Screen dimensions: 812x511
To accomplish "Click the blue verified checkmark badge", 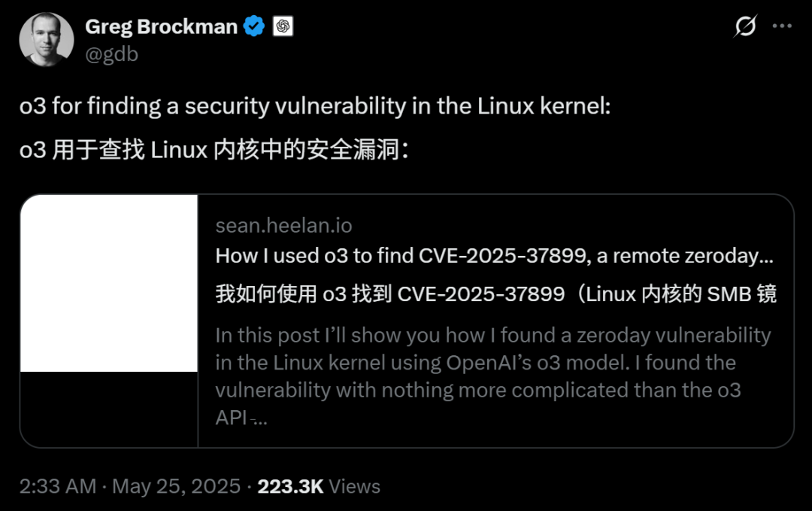I will (x=253, y=26).
